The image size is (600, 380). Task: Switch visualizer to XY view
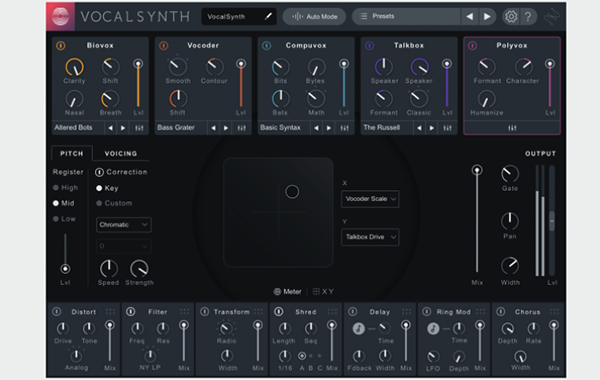pyautogui.click(x=323, y=292)
